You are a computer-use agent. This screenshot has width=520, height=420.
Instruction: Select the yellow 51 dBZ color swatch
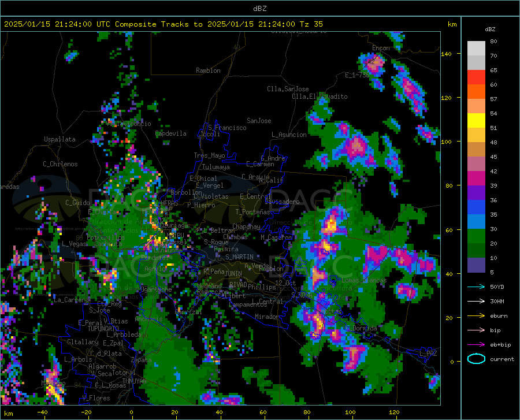point(476,121)
